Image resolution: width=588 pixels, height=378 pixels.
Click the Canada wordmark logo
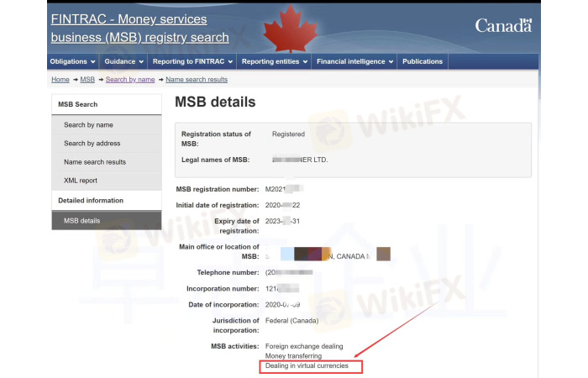[x=502, y=25]
